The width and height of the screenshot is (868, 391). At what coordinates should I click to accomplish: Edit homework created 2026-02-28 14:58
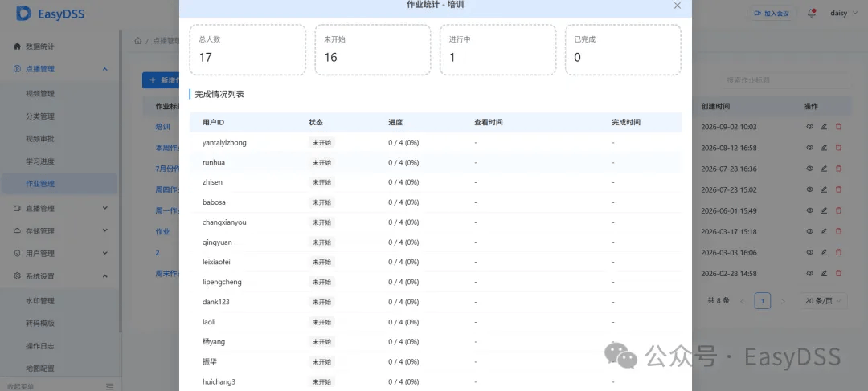pos(824,273)
